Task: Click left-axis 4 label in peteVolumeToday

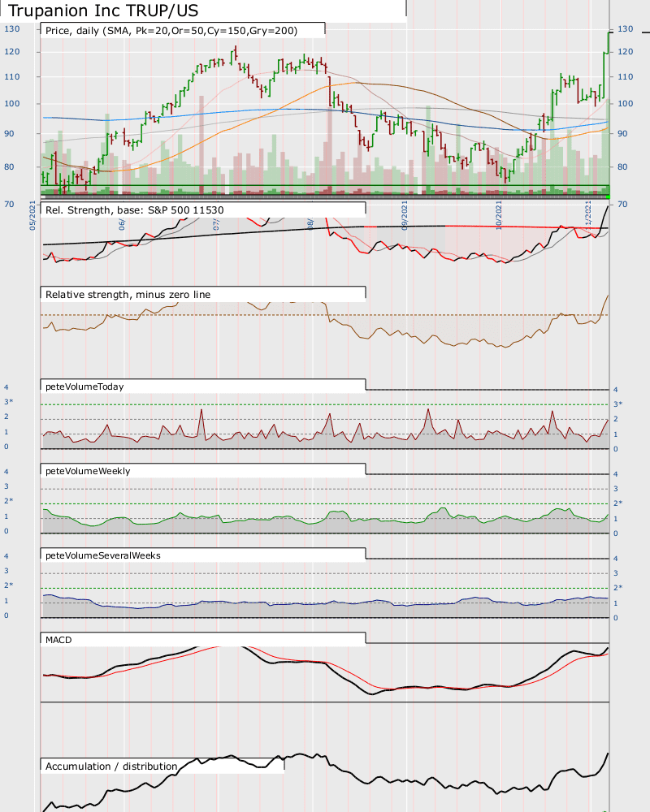Action: [6, 387]
